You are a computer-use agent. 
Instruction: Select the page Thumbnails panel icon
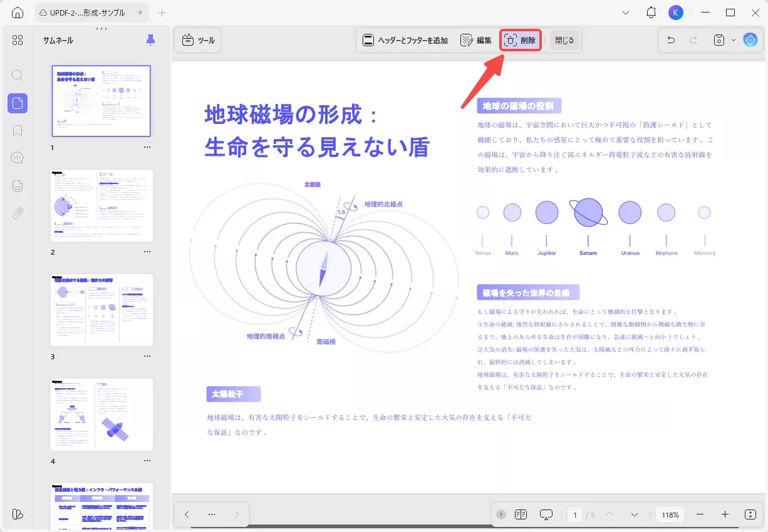click(17, 103)
